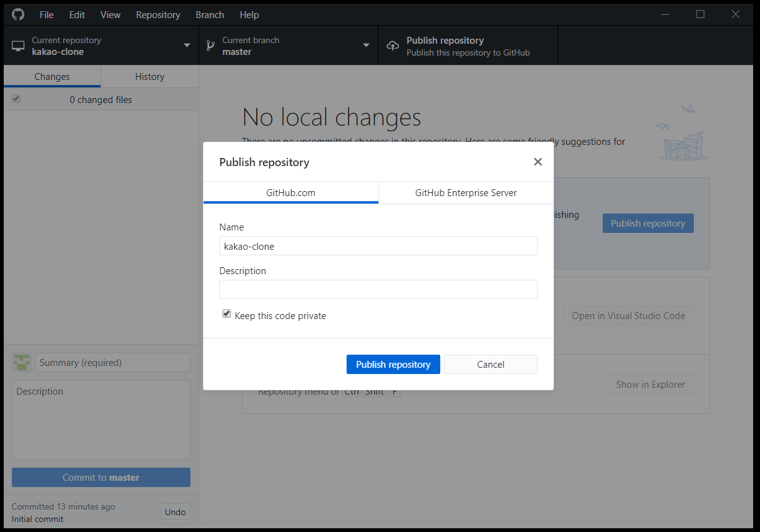Maximize the GitHub Desktop window
This screenshot has height=532, width=760.
[701, 14]
